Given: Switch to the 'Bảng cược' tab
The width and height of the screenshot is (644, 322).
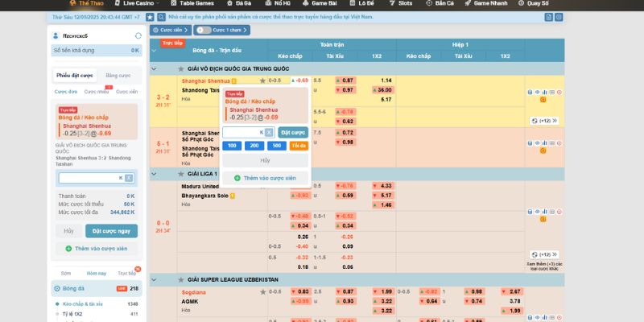Looking at the screenshot, I should coord(118,75).
